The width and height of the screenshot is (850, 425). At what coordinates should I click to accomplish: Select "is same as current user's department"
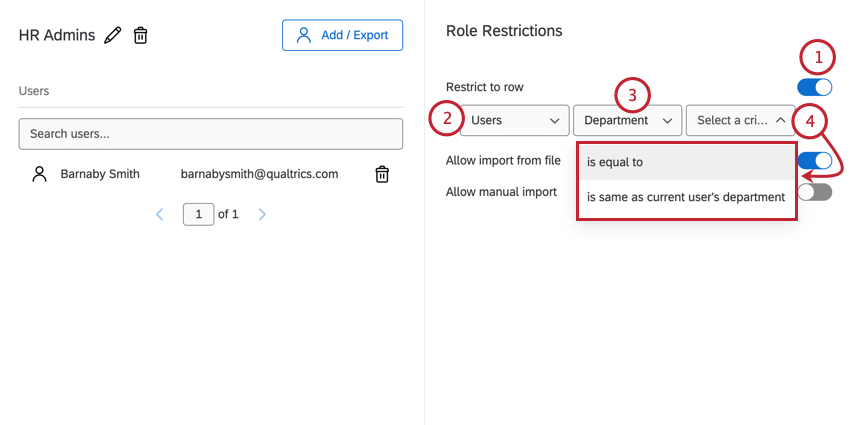pos(686,197)
